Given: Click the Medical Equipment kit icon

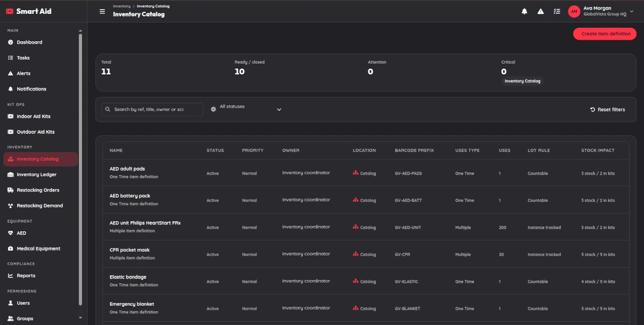Looking at the screenshot, I should (x=11, y=248).
